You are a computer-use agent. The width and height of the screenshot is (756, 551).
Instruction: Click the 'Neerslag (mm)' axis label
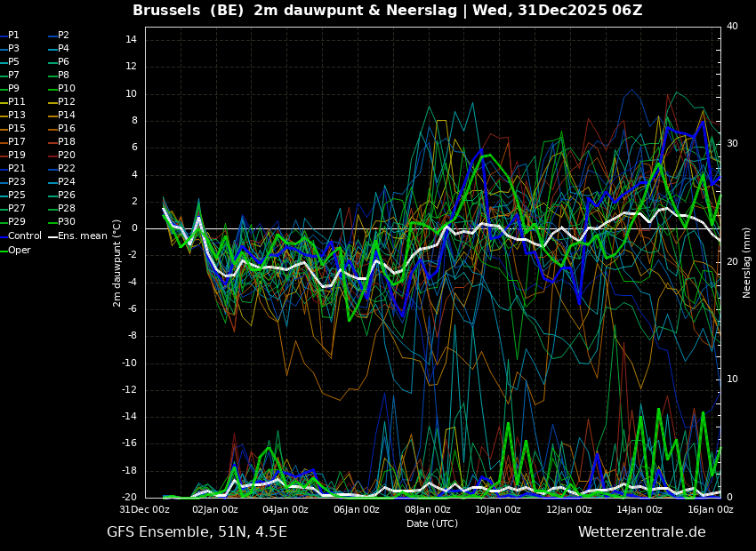747,263
